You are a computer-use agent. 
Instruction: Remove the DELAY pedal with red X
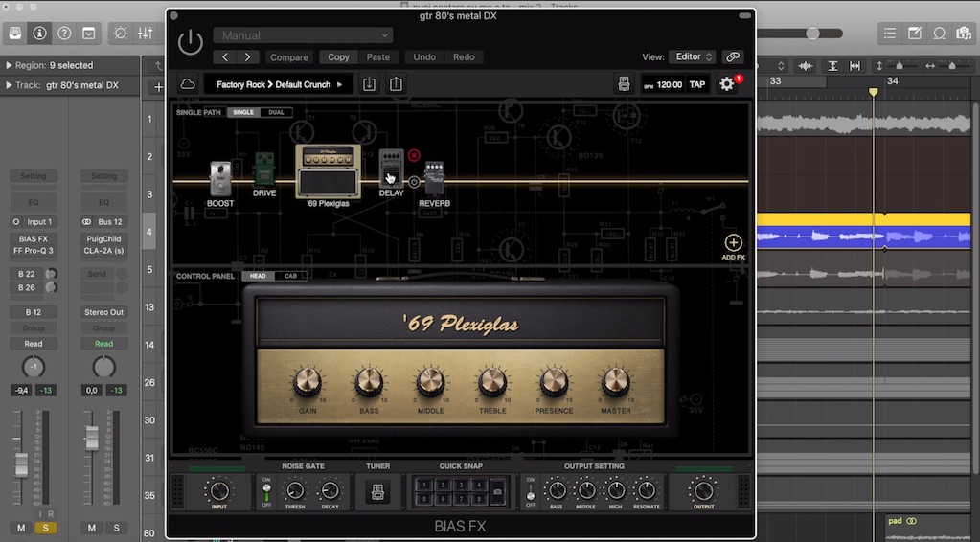pos(414,155)
